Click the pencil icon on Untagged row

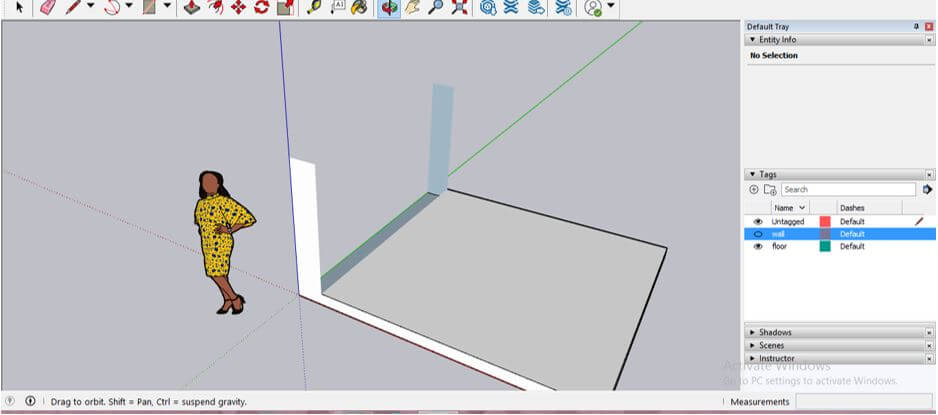(x=919, y=221)
